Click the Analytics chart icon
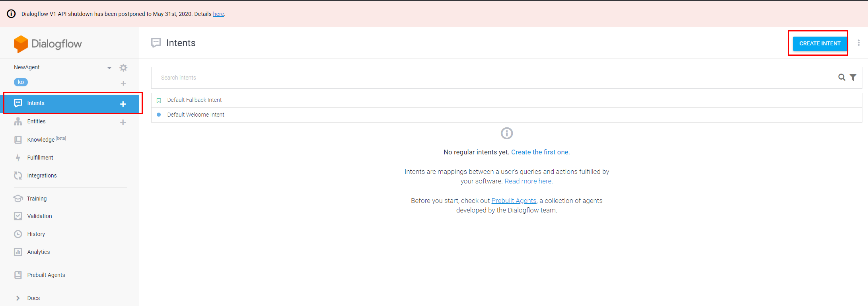Screen dimensions: 868x306 pos(18,252)
